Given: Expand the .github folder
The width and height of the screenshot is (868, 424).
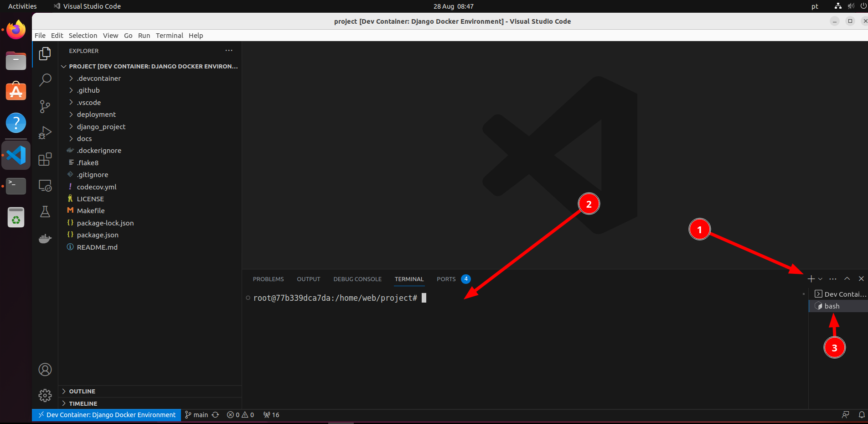Looking at the screenshot, I should [x=150, y=90].
